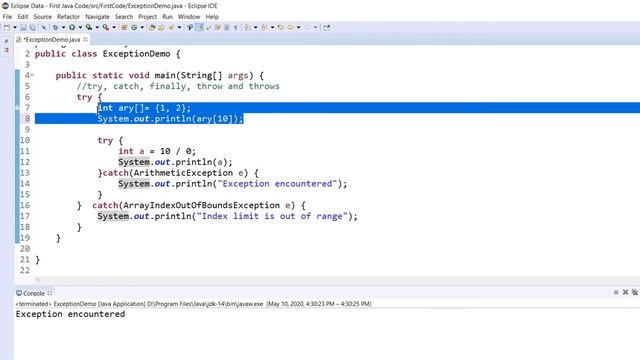The height and width of the screenshot is (360, 640).
Task: Click the class name 'ExceptionDemo' in editor
Action: (x=136, y=54)
